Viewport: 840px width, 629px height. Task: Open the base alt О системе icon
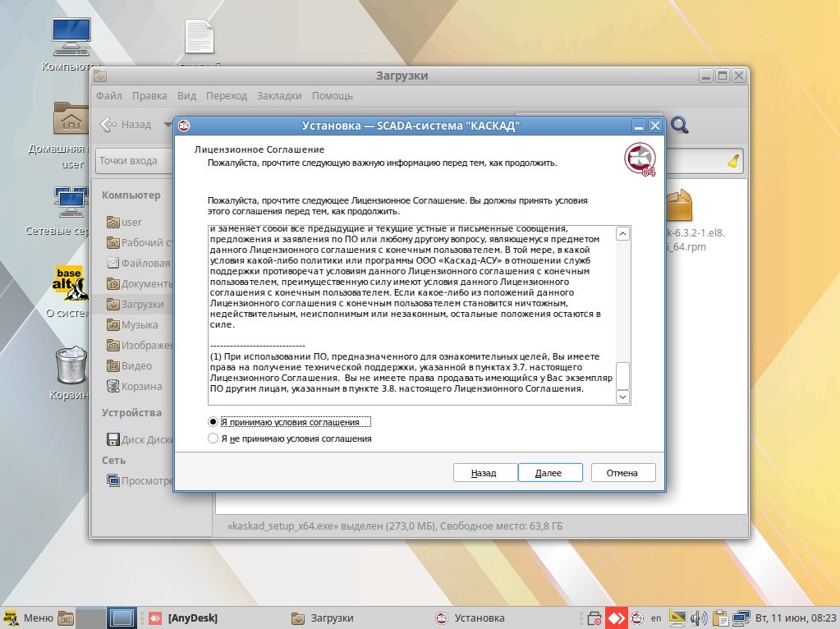pyautogui.click(x=71, y=287)
